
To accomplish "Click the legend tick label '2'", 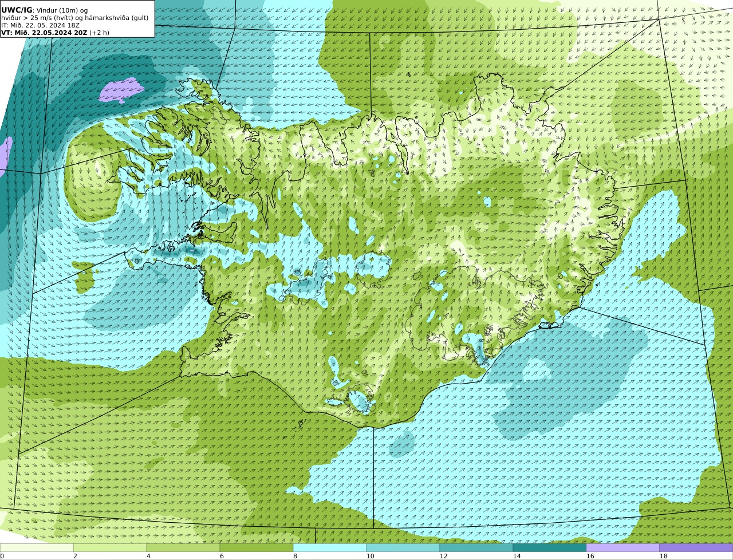I will pos(75,556).
